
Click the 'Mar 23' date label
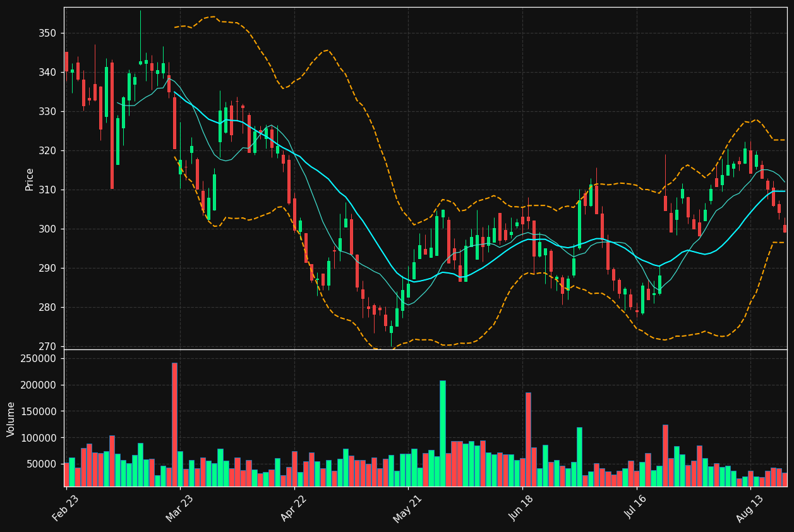[x=180, y=508]
